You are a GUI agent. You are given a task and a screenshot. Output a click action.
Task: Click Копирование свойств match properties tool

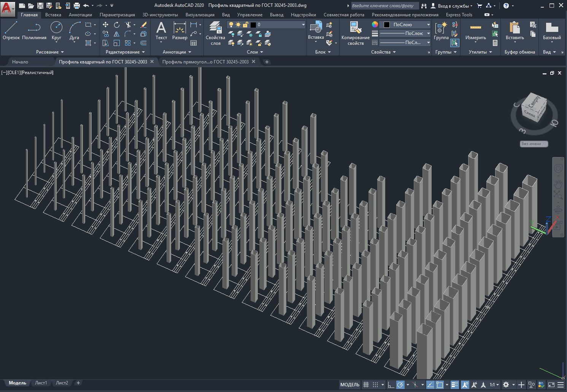tap(356, 33)
